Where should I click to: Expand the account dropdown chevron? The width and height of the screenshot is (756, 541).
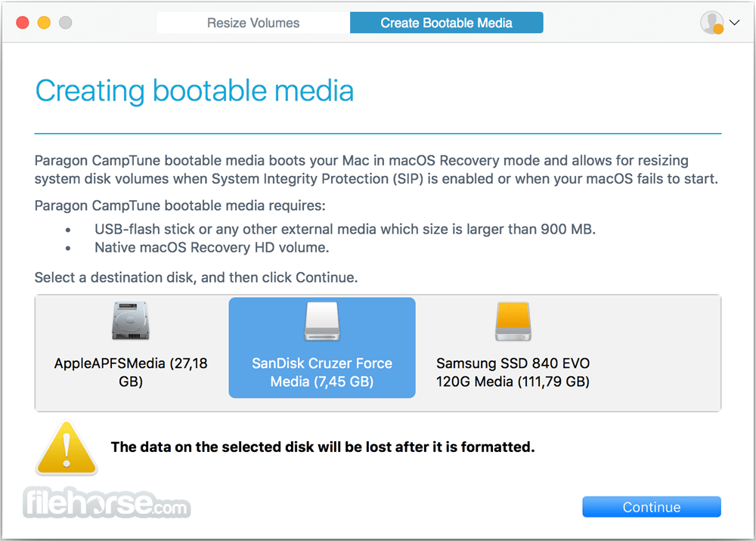735,23
